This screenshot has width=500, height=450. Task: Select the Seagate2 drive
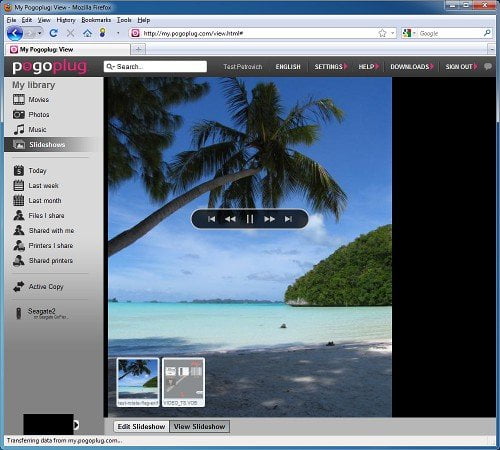41,313
